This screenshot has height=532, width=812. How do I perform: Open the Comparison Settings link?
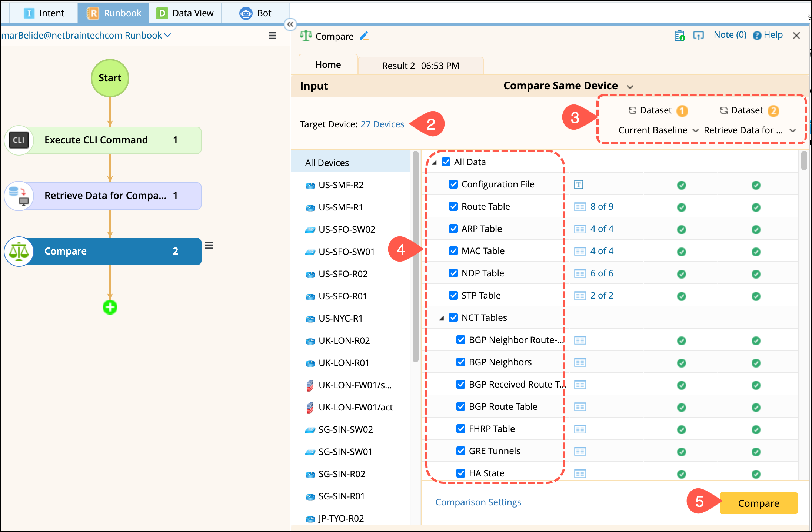478,502
